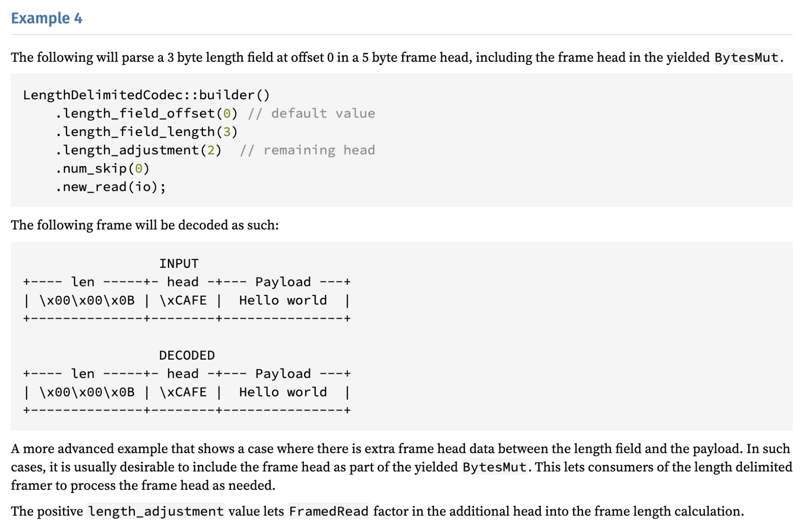
Task: Click the .length_field_length(3) code line
Action: [146, 132]
